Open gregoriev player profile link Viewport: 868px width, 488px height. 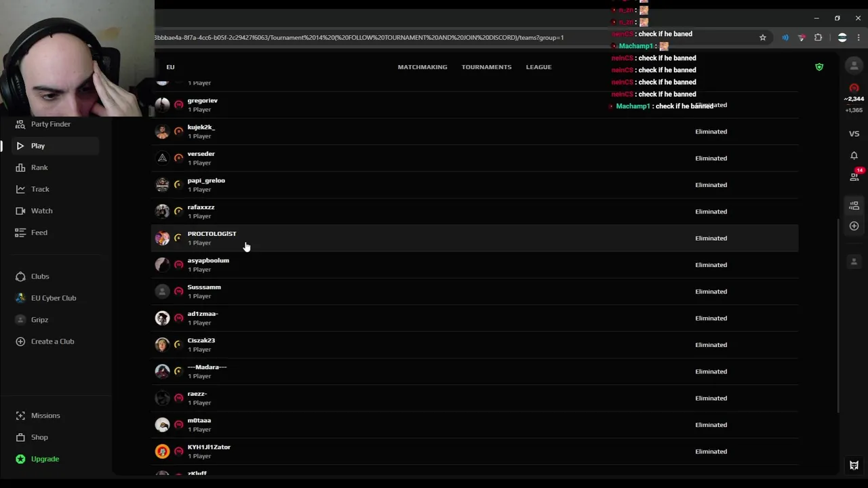click(202, 100)
